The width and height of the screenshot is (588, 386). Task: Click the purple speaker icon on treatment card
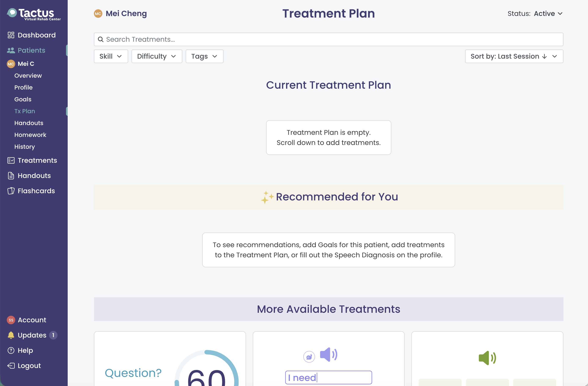point(329,355)
